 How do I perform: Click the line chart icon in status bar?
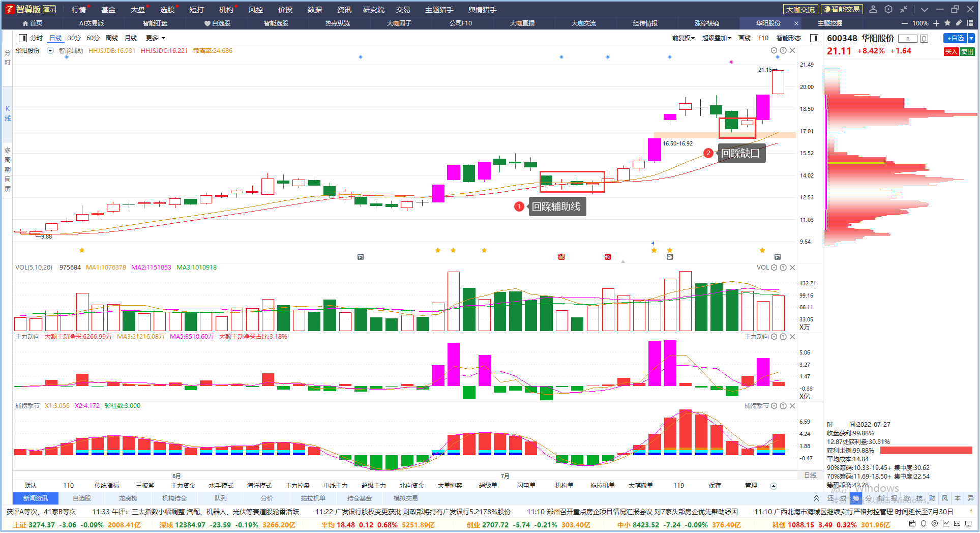(946, 523)
